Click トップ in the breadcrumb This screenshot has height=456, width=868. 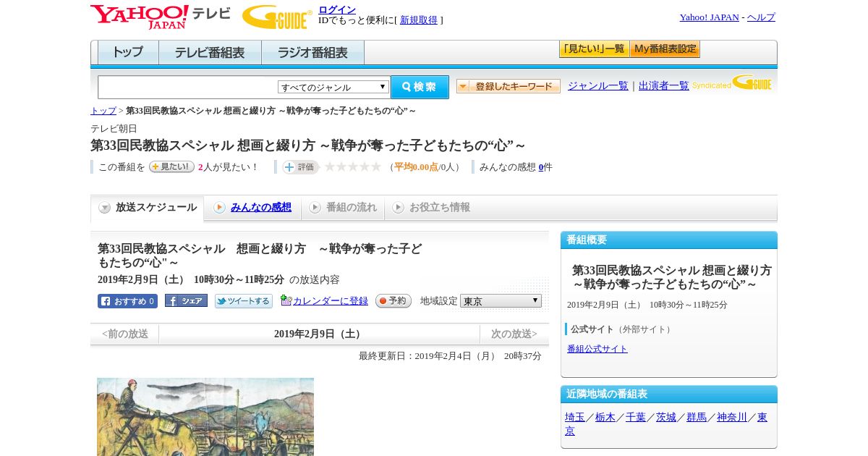(103, 111)
